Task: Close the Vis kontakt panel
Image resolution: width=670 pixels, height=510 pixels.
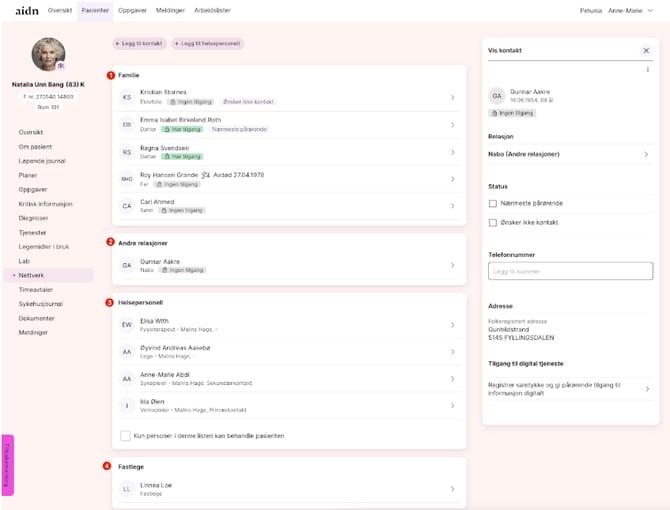Action: (x=645, y=50)
